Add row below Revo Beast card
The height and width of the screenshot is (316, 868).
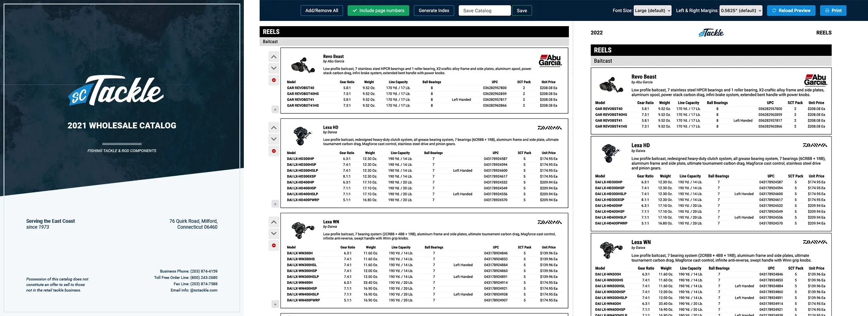[x=275, y=109]
